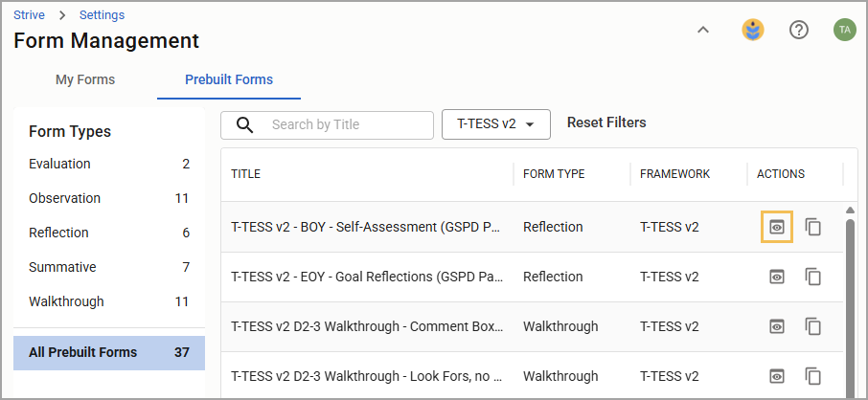Select the Prebuilt Forms tab
Viewport: 868px width, 400px height.
pos(229,79)
